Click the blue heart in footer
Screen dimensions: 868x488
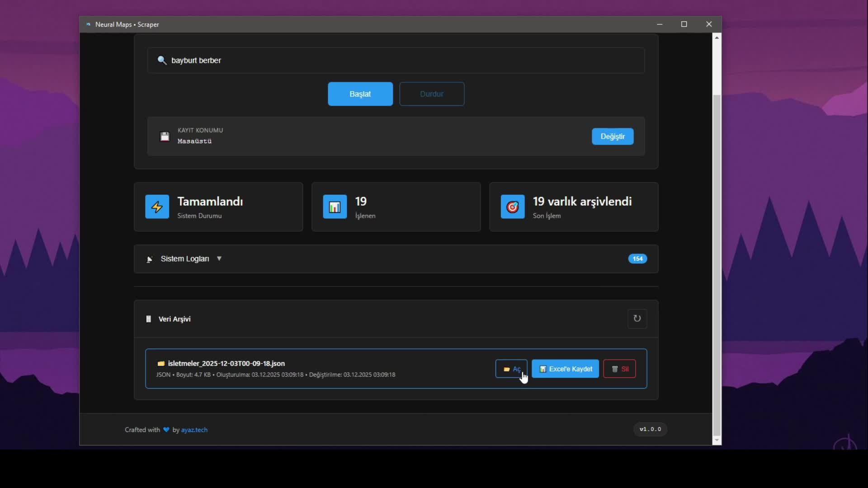166,430
